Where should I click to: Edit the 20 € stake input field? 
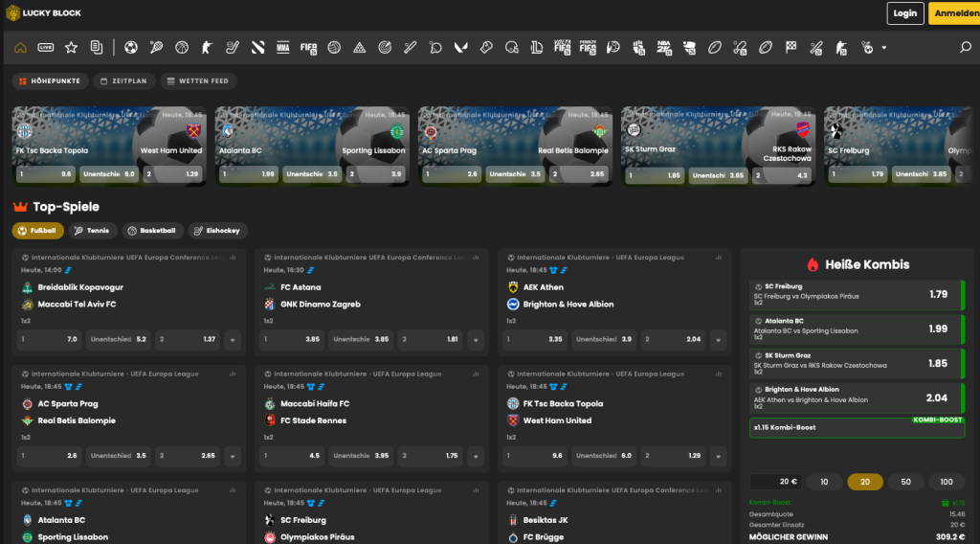[x=775, y=482]
